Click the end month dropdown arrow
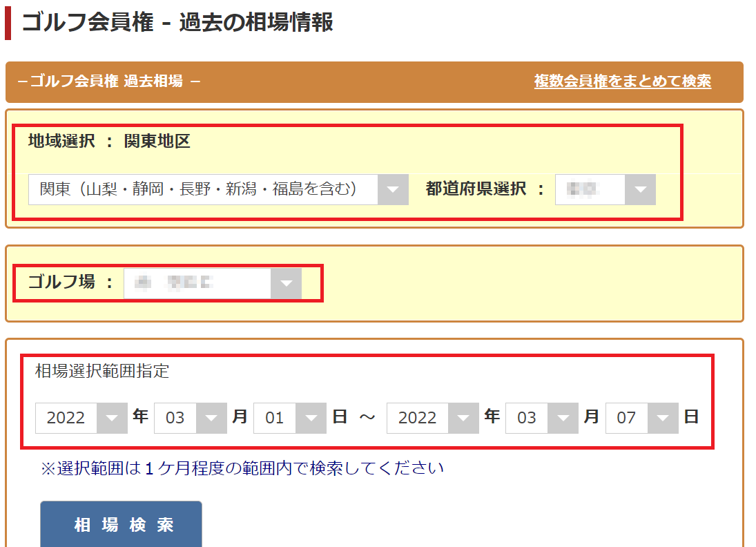Image resolution: width=756 pixels, height=547 pixels. pos(563,418)
